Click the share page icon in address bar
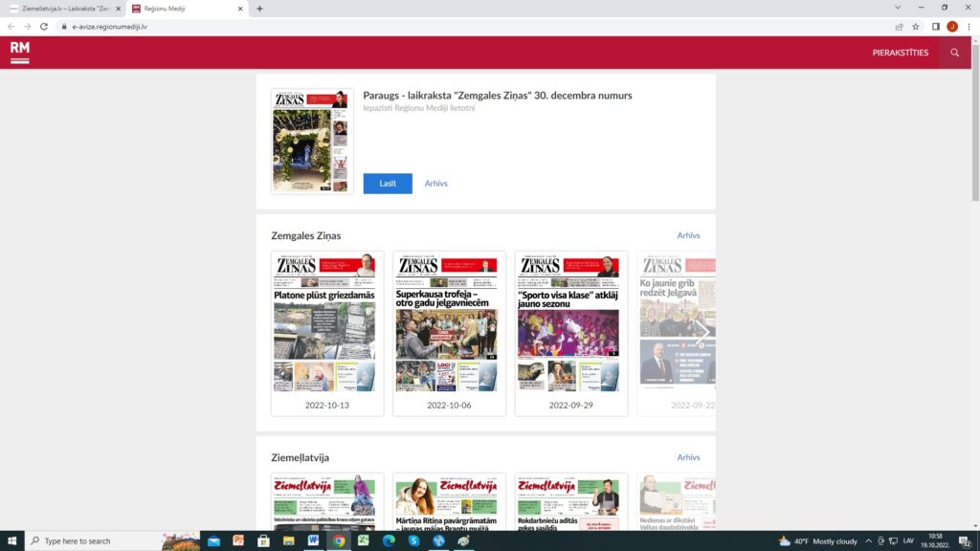 click(x=899, y=27)
